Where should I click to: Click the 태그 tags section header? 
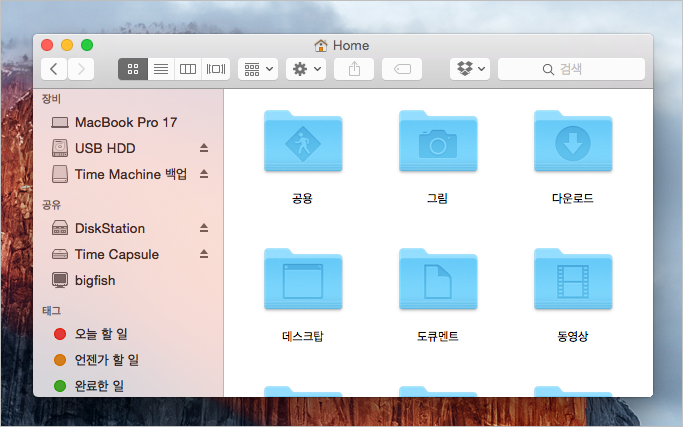click(51, 311)
